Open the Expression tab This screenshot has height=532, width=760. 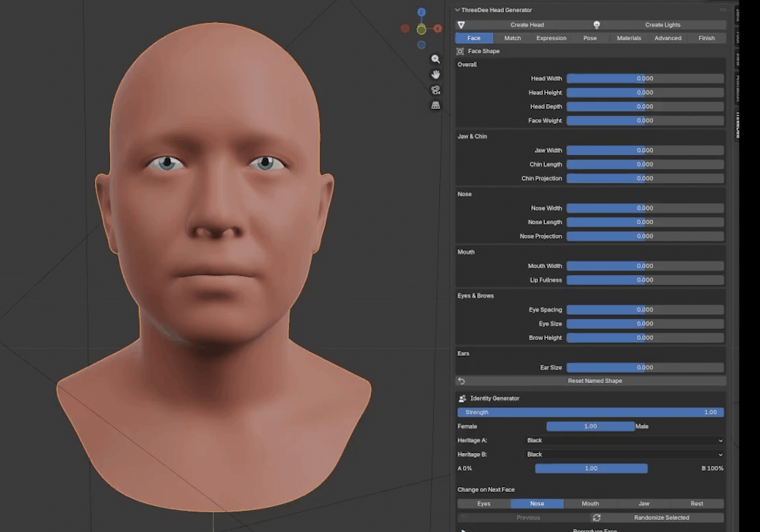551,38
